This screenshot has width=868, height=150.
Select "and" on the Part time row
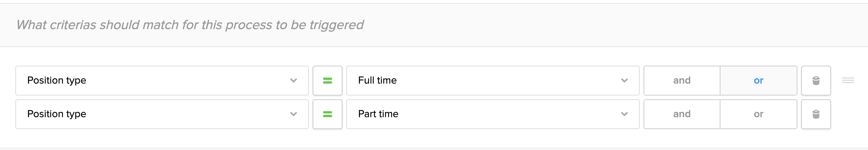(682, 114)
